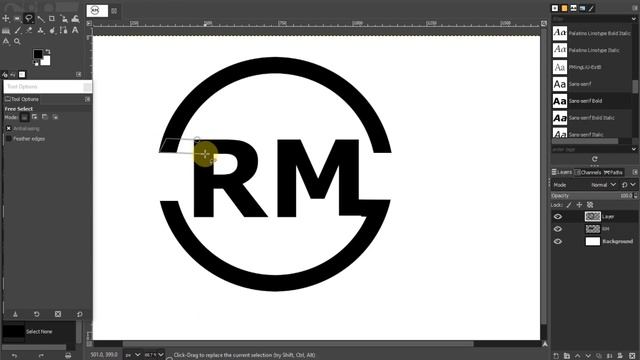Viewport: 640px width, 360px height.
Task: Restore tool preset icon in Tool Options
Action: (x=37, y=314)
